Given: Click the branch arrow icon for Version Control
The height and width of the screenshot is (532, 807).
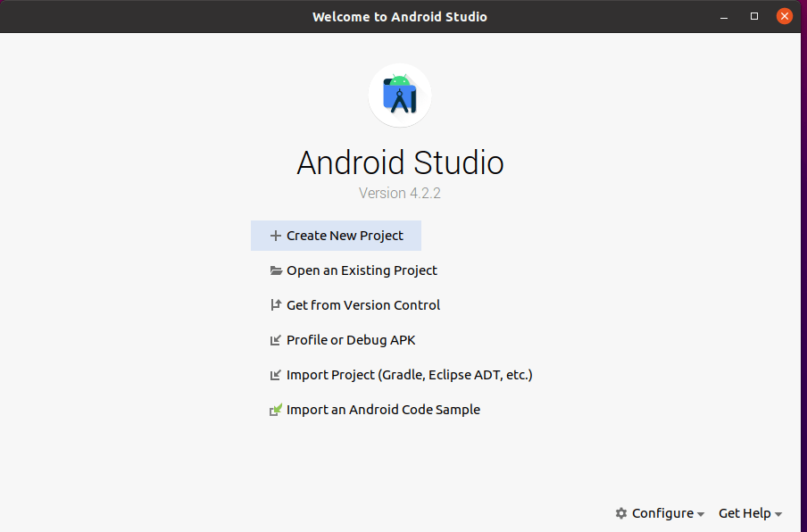Looking at the screenshot, I should (275, 305).
